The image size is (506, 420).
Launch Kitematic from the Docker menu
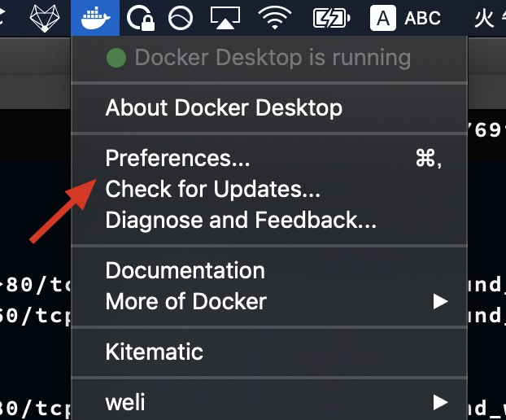pyautogui.click(x=269, y=352)
